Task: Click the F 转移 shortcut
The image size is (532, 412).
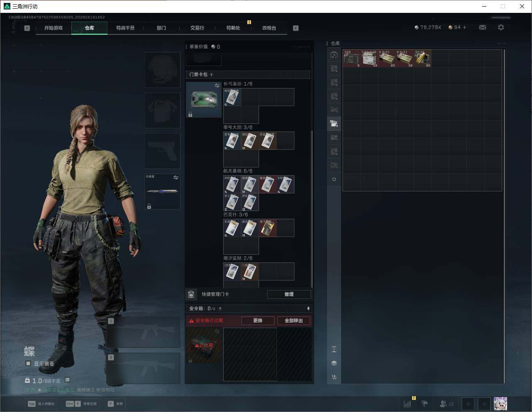Action: tap(115, 404)
